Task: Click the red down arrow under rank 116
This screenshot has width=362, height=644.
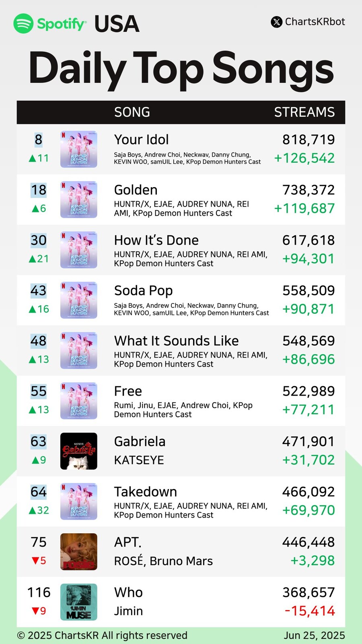Action: tap(35, 611)
